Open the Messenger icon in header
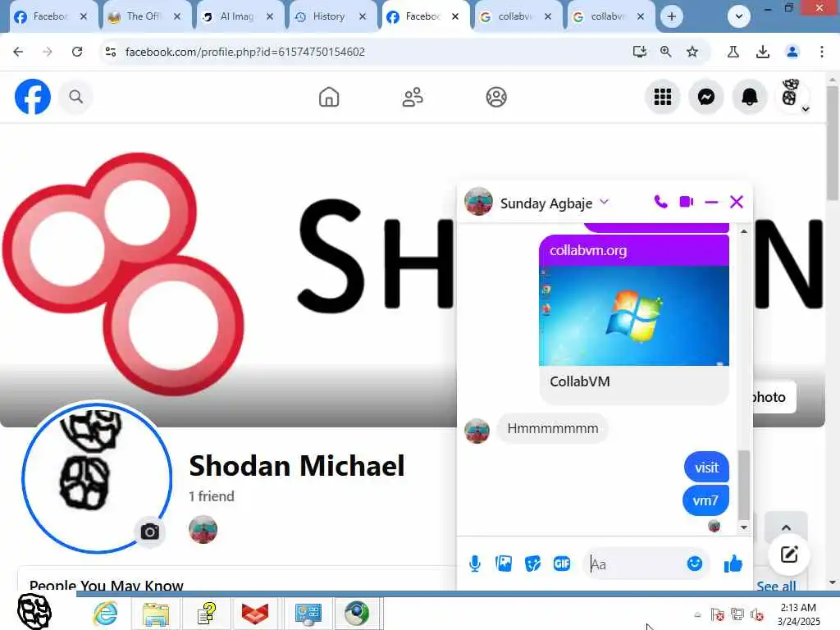 [706, 97]
